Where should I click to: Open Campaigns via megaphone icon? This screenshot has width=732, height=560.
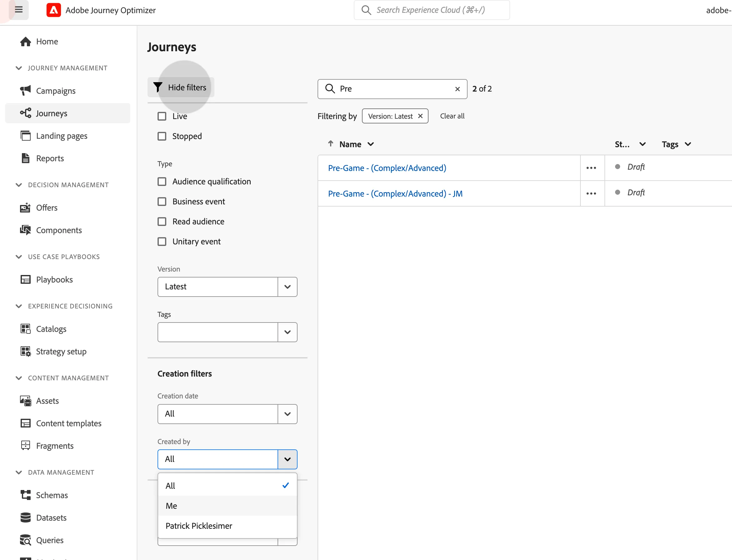26,91
